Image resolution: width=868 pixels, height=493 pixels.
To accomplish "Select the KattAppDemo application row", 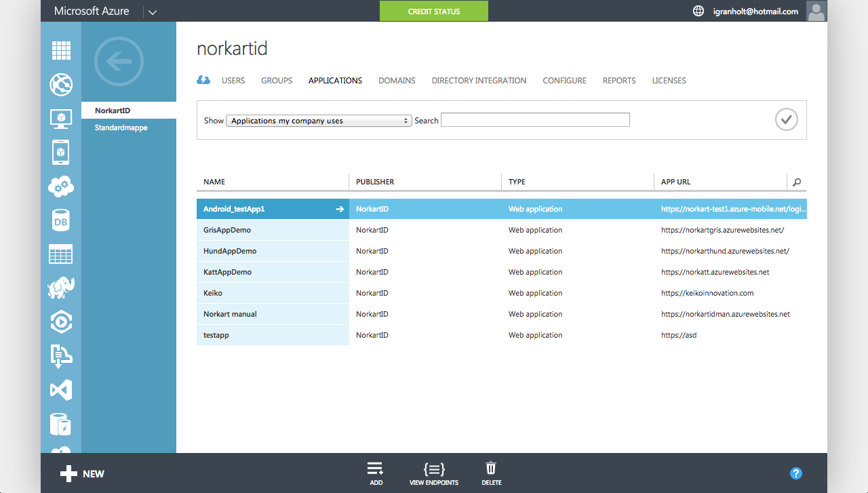I will [502, 272].
